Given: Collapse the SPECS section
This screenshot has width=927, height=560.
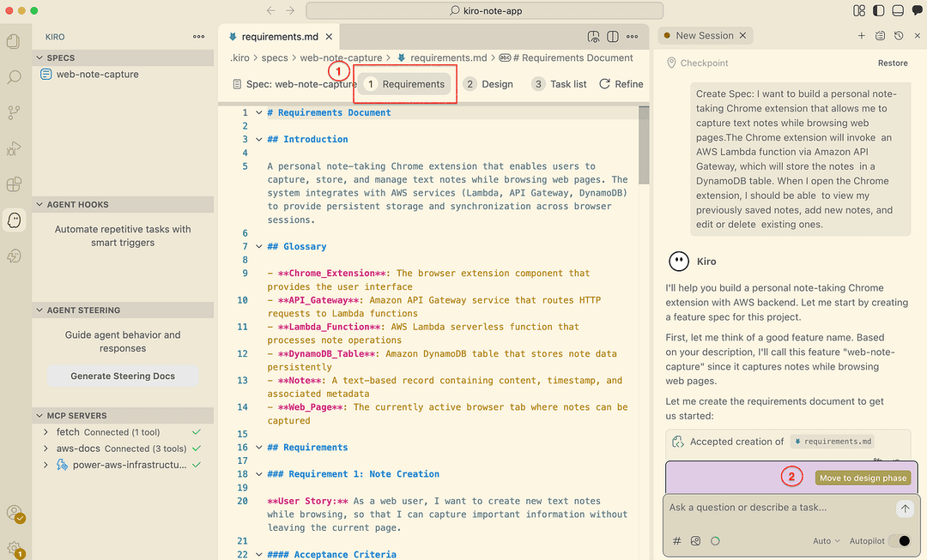Looking at the screenshot, I should [39, 58].
